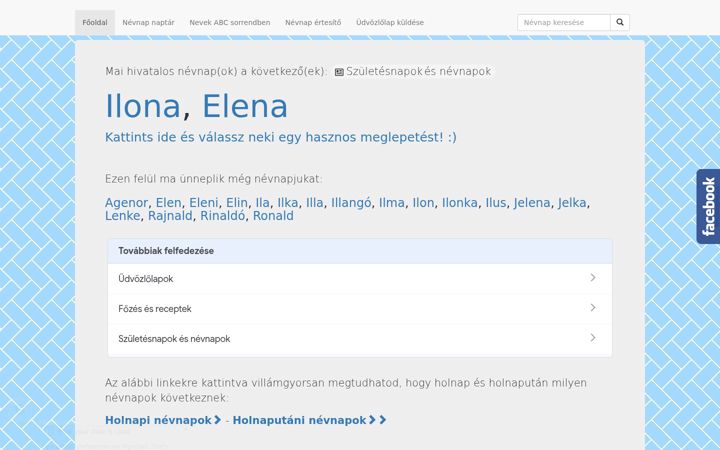The width and height of the screenshot is (720, 450).
Task: Open the Ilma name link
Action: pos(392,203)
